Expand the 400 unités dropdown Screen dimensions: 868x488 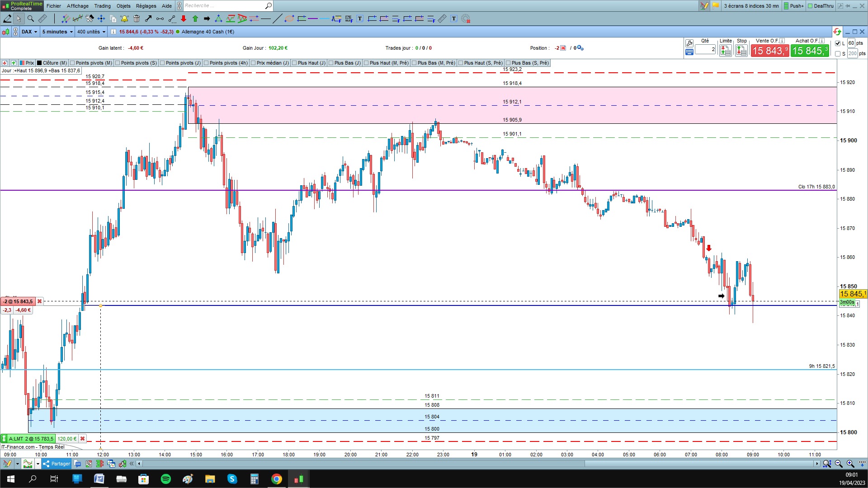click(x=91, y=32)
